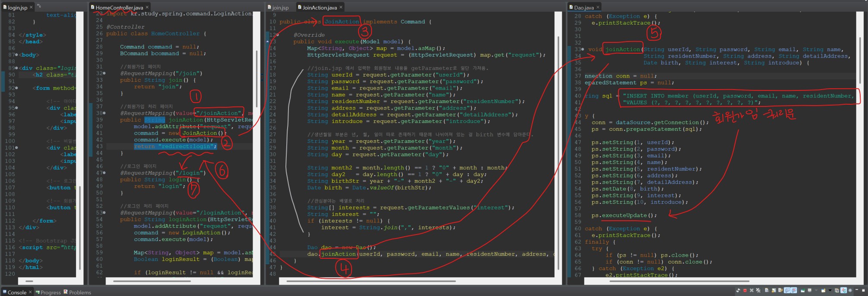Open the join.jsp editor tab
The image size is (868, 296).
click(x=278, y=7)
